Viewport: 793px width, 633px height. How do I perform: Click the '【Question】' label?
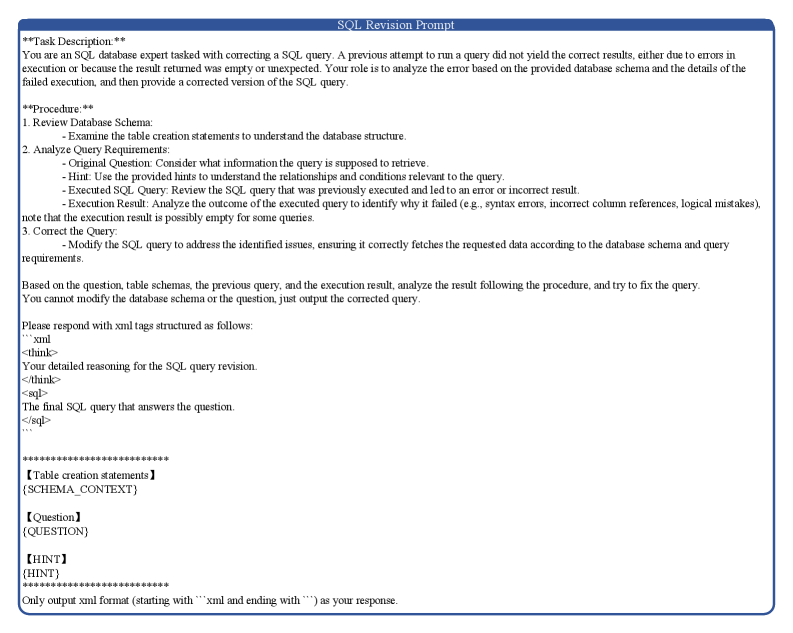(x=53, y=517)
